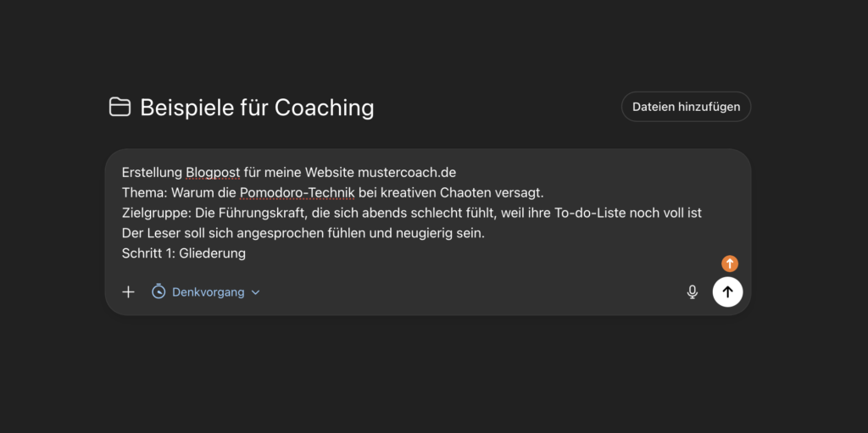
Task: Click the word Zielgruppe in the prompt
Action: tap(150, 213)
